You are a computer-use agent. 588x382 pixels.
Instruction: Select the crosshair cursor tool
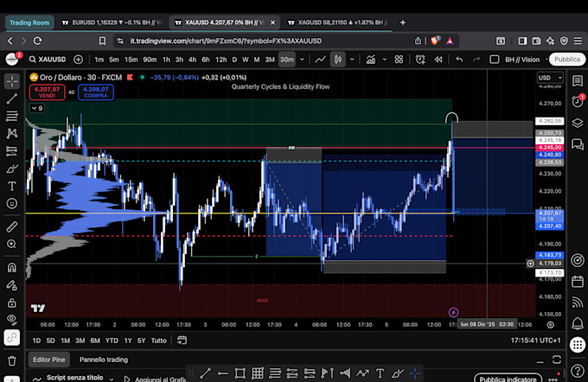click(x=12, y=81)
